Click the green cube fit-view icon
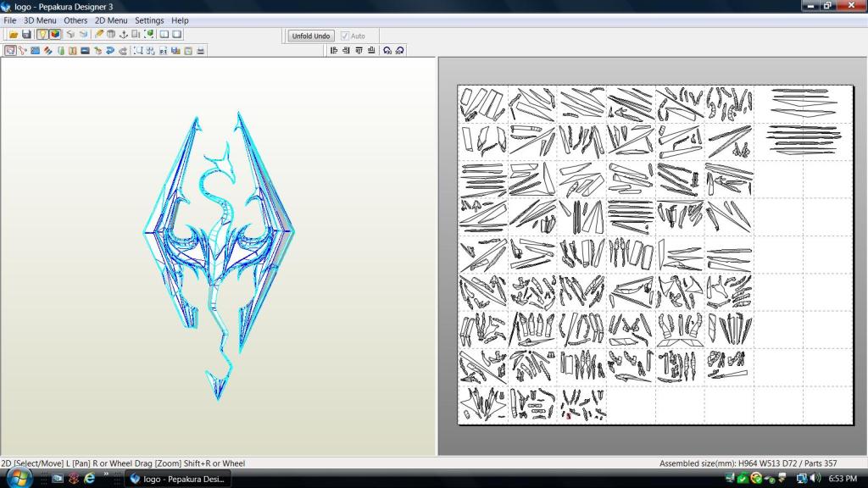Viewport: 868px width, 488px height. [x=148, y=34]
